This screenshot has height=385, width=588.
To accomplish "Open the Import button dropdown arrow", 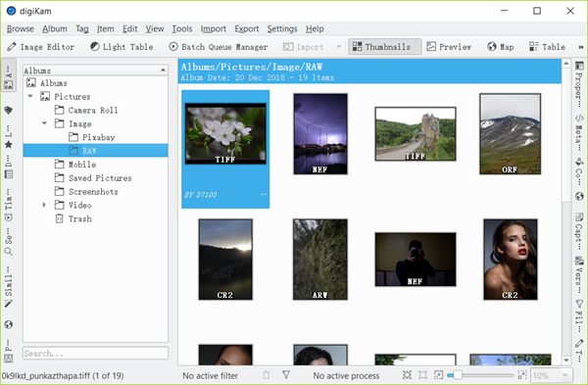I will tap(339, 47).
